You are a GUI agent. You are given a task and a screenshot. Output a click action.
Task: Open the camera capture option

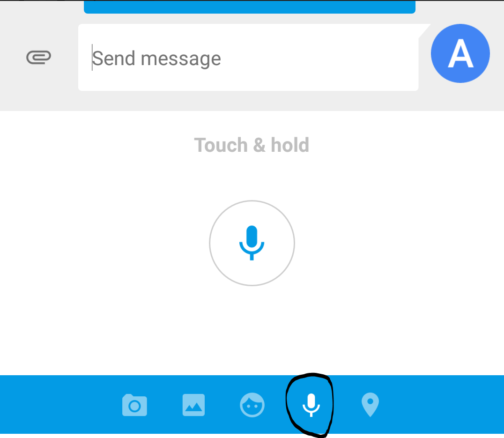click(x=135, y=405)
